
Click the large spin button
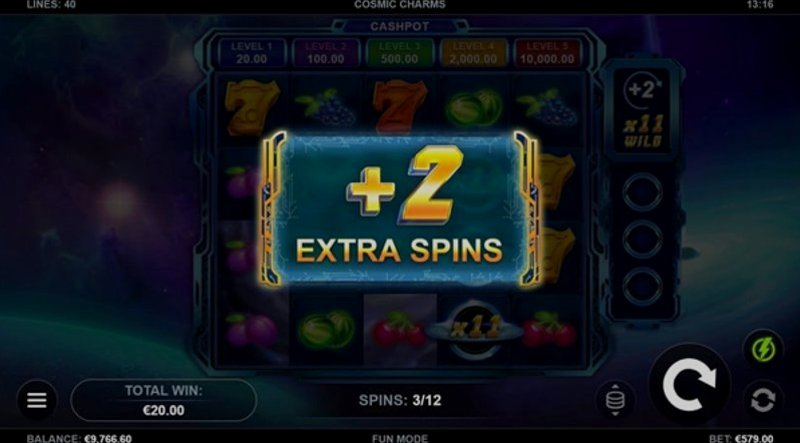[x=689, y=385]
